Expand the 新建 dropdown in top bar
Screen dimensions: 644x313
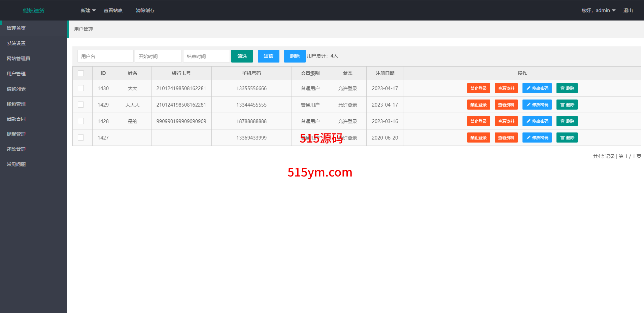click(88, 10)
